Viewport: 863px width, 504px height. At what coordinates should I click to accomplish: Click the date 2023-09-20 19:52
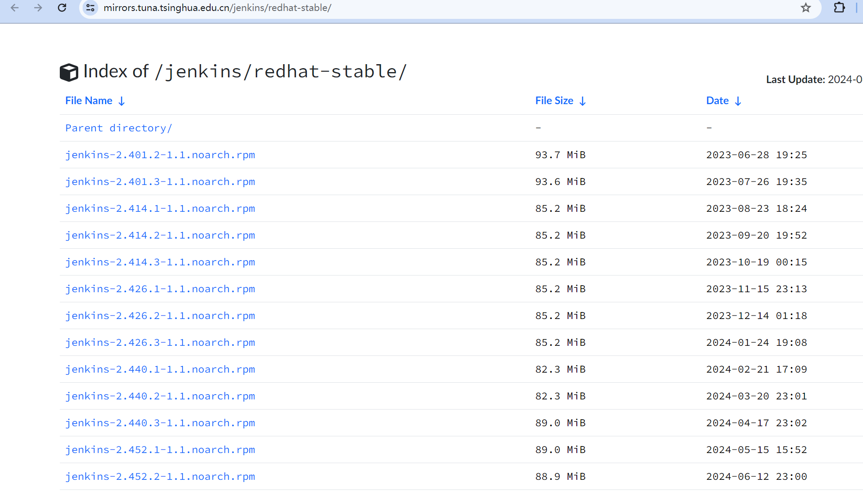[x=757, y=235]
